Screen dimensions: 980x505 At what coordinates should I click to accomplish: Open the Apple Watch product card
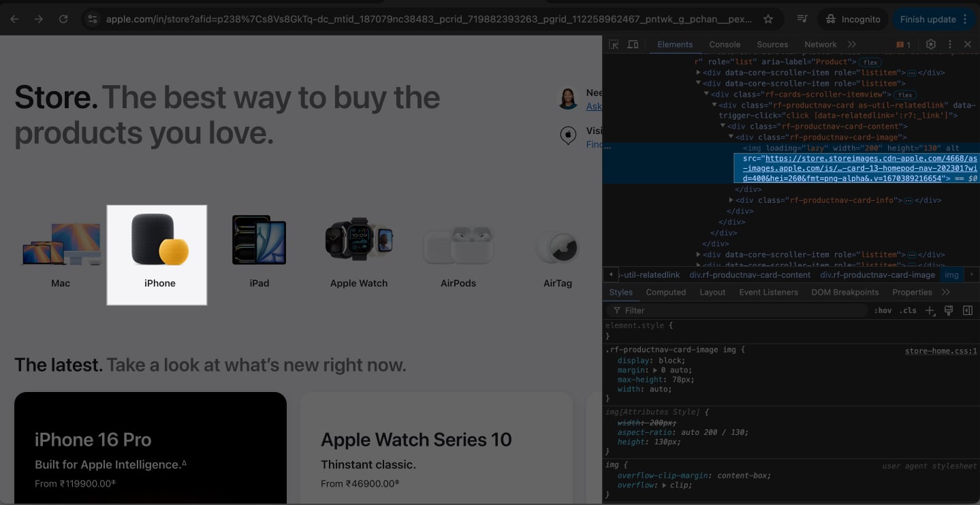click(x=359, y=255)
